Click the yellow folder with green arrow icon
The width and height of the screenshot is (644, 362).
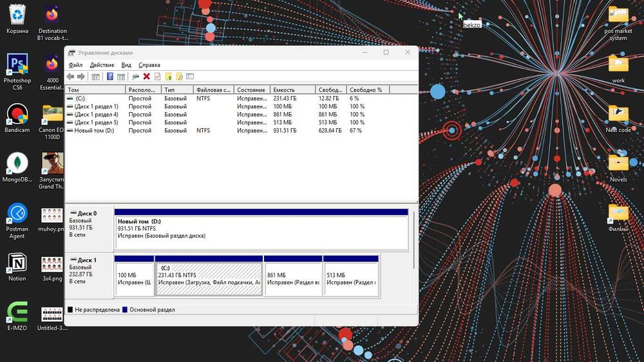(x=168, y=77)
